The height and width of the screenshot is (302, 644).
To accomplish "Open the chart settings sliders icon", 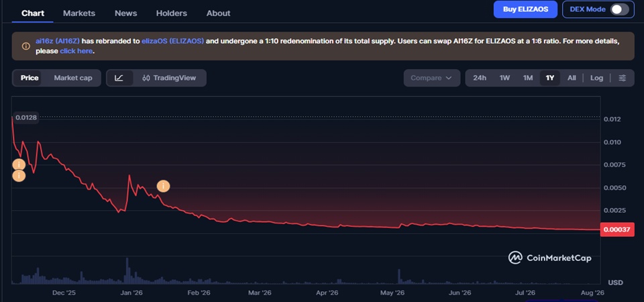I will tap(623, 78).
